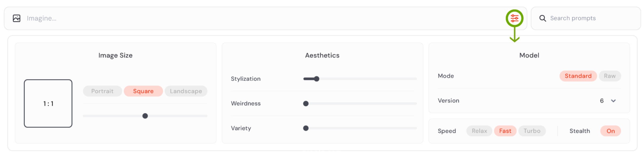The image size is (644, 160).
Task: Choose Portrait image orientation
Action: point(102,91)
